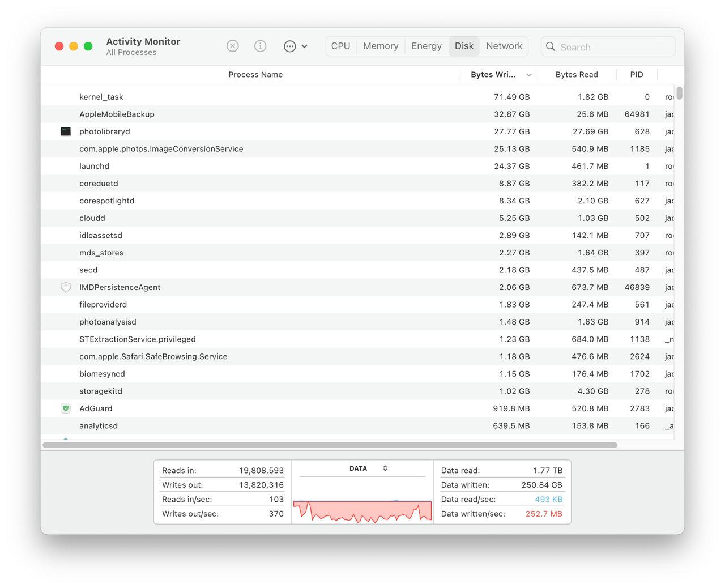Select the AdGuard process name

[96, 408]
